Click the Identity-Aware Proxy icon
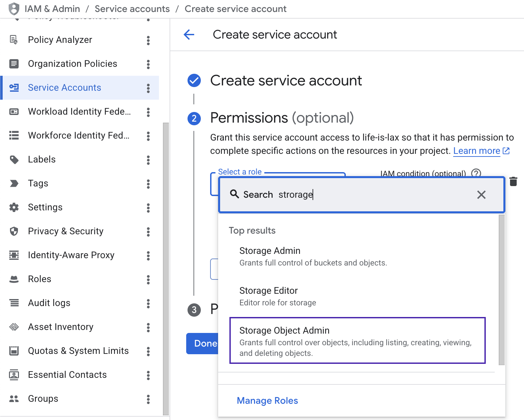This screenshot has height=420, width=524. (x=14, y=255)
